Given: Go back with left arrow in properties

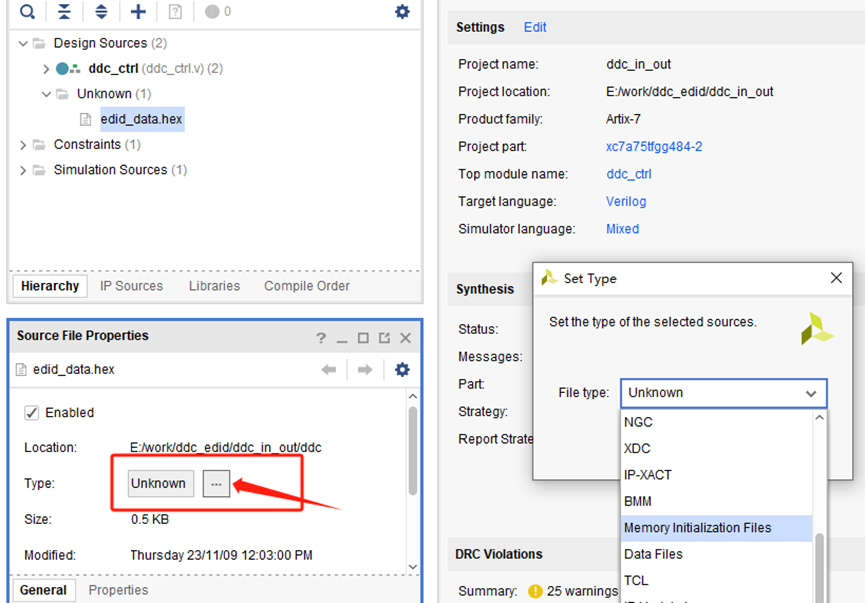Looking at the screenshot, I should tap(329, 370).
